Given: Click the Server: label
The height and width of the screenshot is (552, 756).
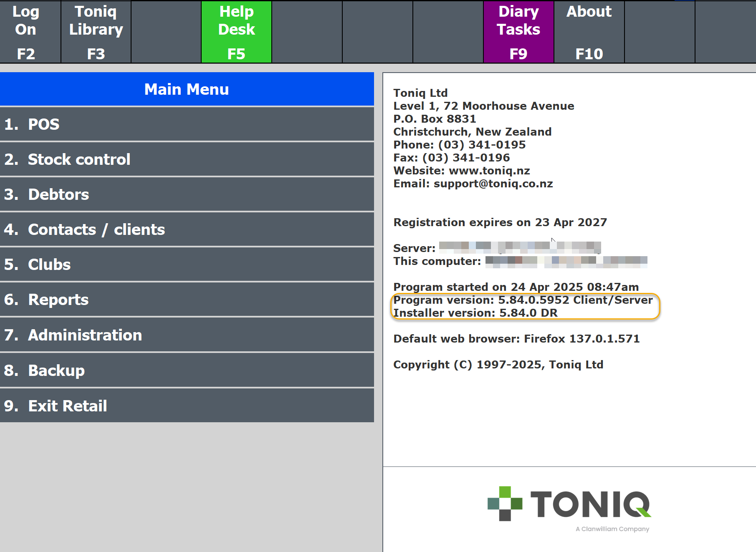Looking at the screenshot, I should [x=414, y=248].
